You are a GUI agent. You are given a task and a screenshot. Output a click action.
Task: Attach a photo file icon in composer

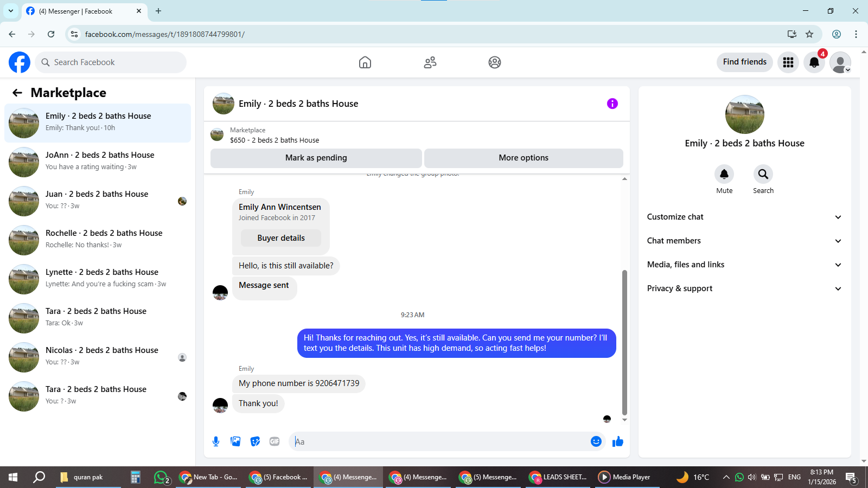click(235, 441)
